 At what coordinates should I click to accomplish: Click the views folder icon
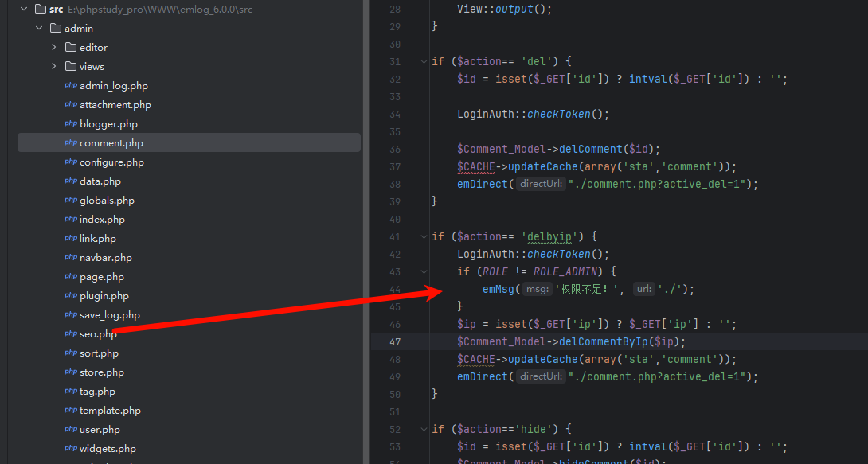pos(71,67)
